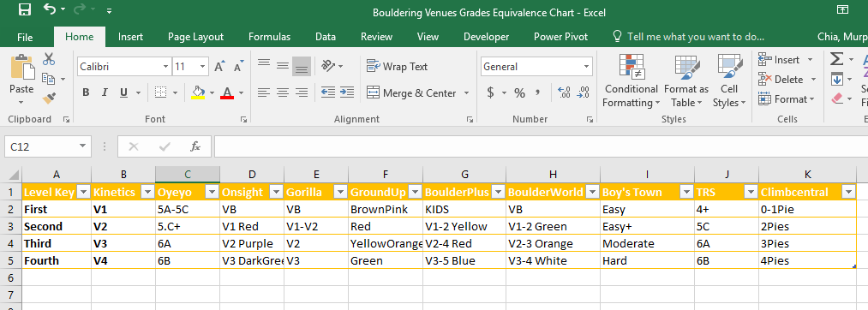Apply comma style number format

[x=537, y=93]
